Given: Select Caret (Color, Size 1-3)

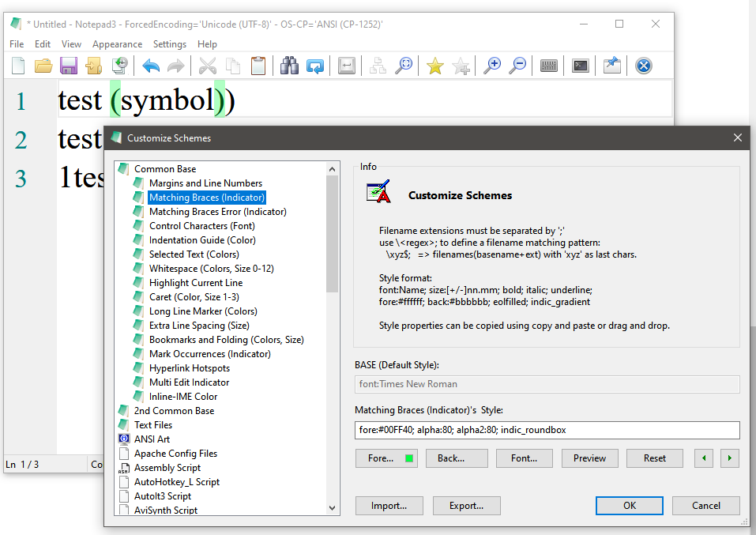Looking at the screenshot, I should [194, 297].
